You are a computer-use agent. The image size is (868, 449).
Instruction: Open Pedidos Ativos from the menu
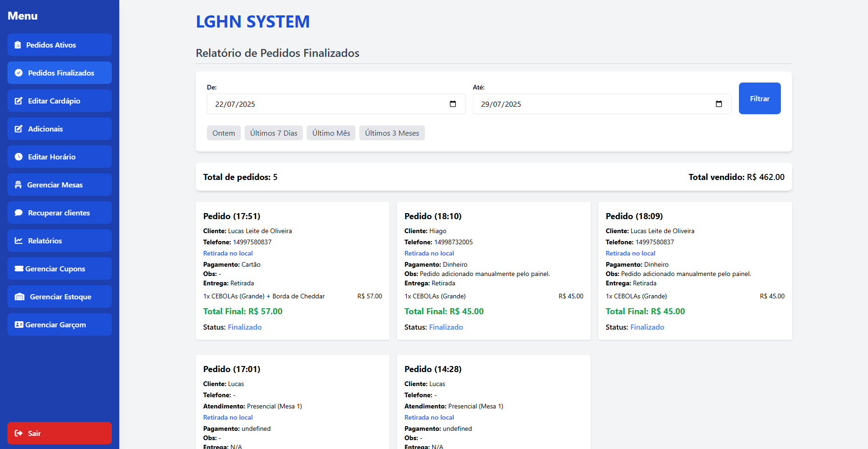pyautogui.click(x=60, y=45)
